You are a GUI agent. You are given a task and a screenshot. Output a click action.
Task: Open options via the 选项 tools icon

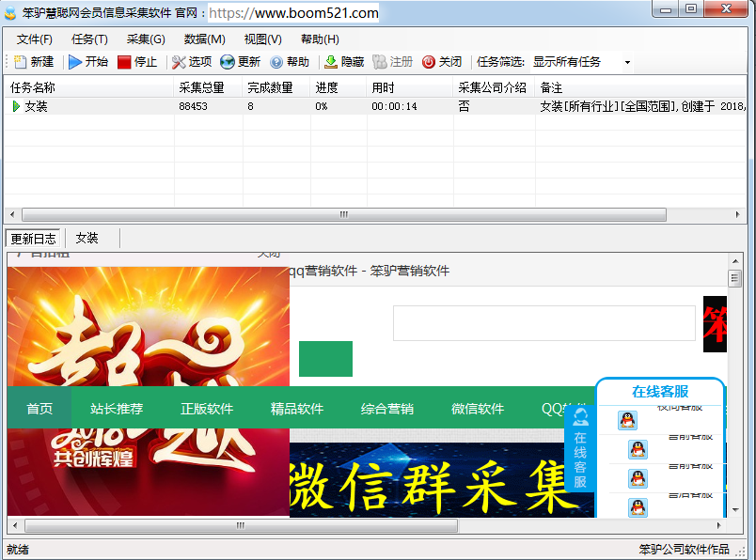[179, 62]
